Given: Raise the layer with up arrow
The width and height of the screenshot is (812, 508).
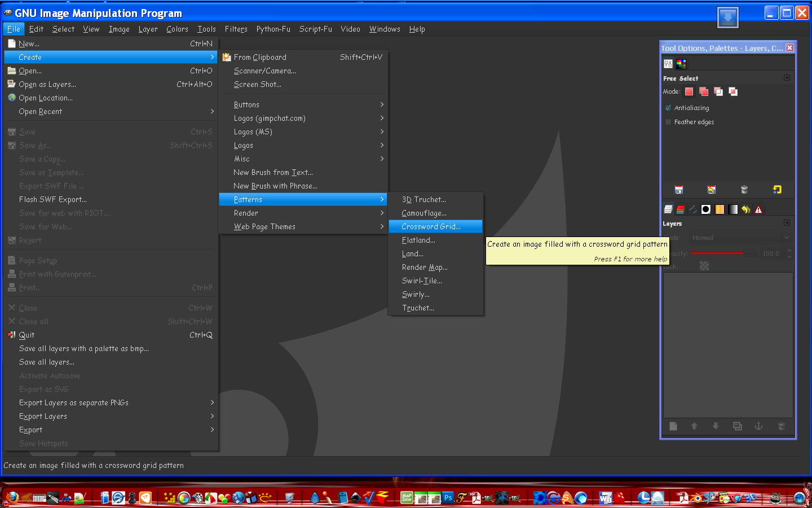Looking at the screenshot, I should tap(694, 426).
